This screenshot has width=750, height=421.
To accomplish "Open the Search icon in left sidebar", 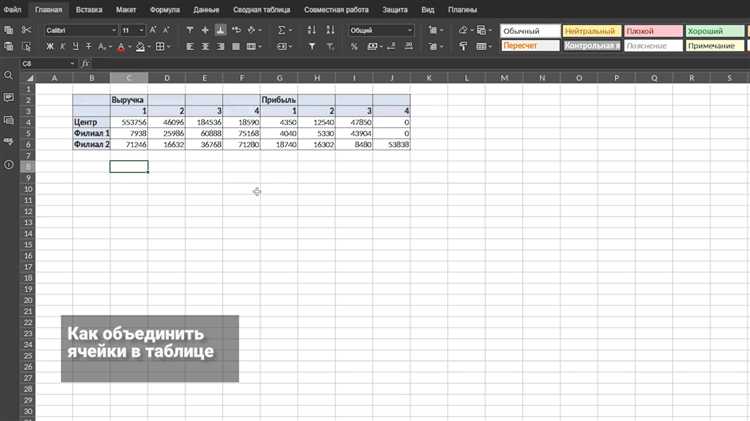I will click(x=8, y=75).
